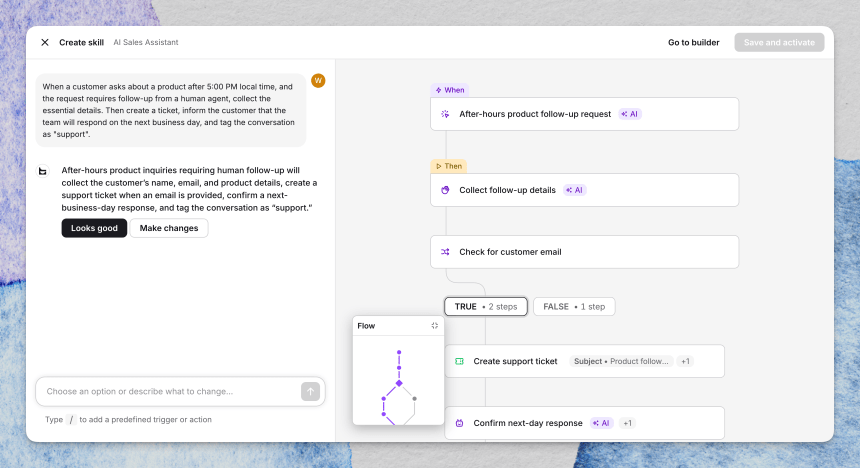Open the Confirm next-day response step
860x468 pixels.
[585, 423]
